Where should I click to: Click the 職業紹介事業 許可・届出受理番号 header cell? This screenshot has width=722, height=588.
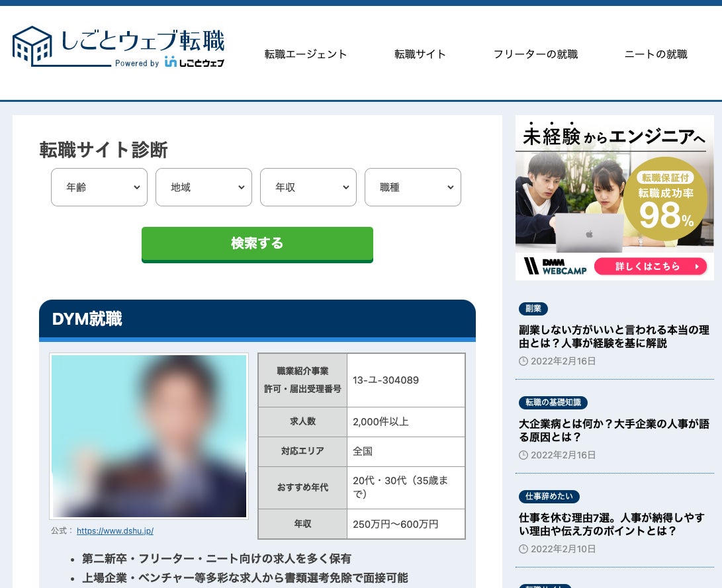(302, 380)
